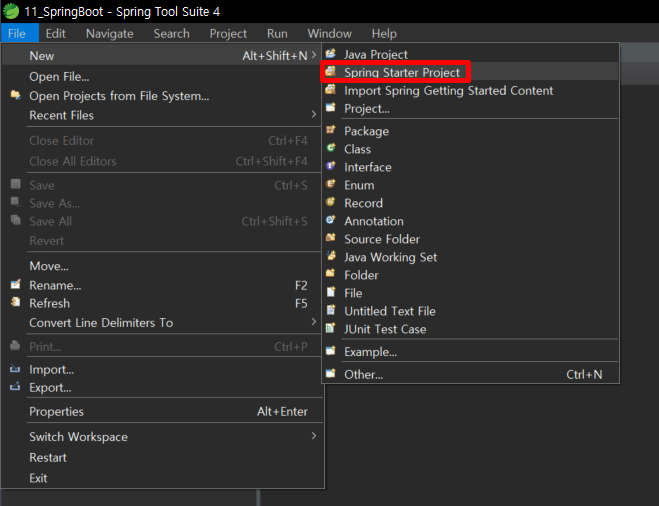The height and width of the screenshot is (506, 659).
Task: Select the Untitled Text File label
Action: (390, 311)
